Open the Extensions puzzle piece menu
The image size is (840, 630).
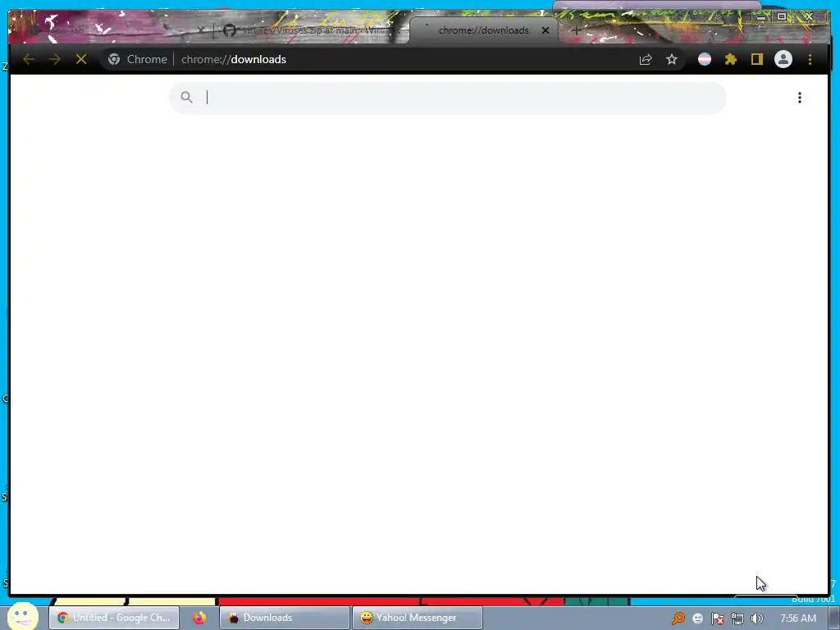coord(731,59)
